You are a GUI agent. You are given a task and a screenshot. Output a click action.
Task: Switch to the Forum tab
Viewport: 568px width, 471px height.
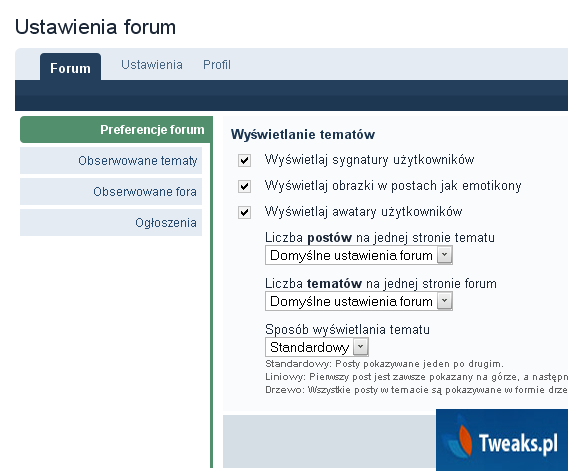70,67
